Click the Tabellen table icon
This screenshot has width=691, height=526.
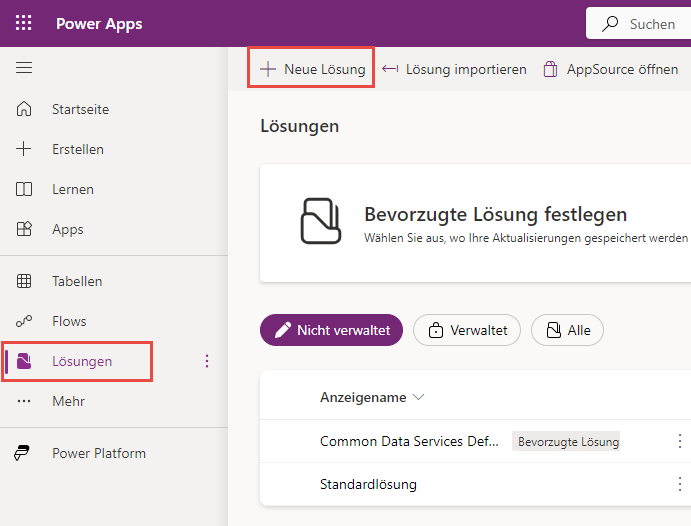coord(24,281)
